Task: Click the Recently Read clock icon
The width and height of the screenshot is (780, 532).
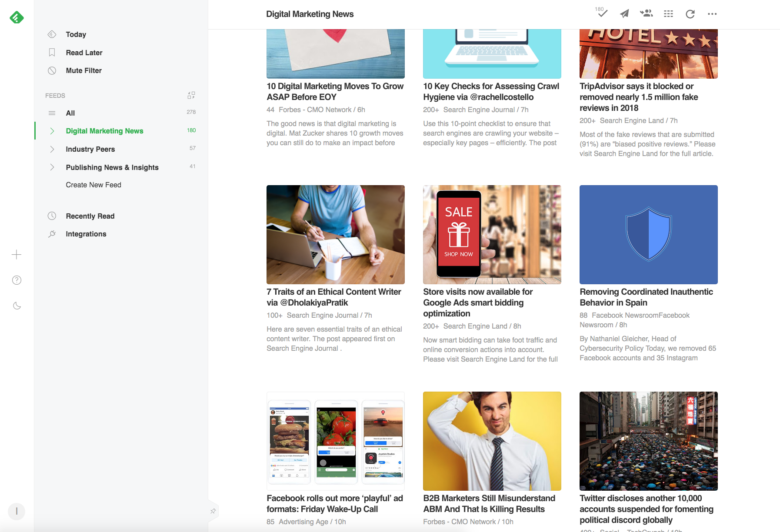Action: 52,216
